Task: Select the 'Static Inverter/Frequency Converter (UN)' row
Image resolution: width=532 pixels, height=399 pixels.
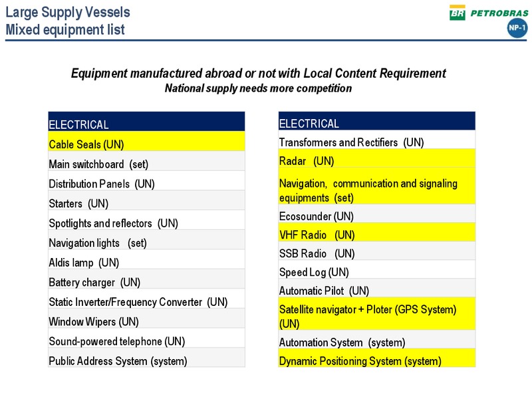Action: 146,299
